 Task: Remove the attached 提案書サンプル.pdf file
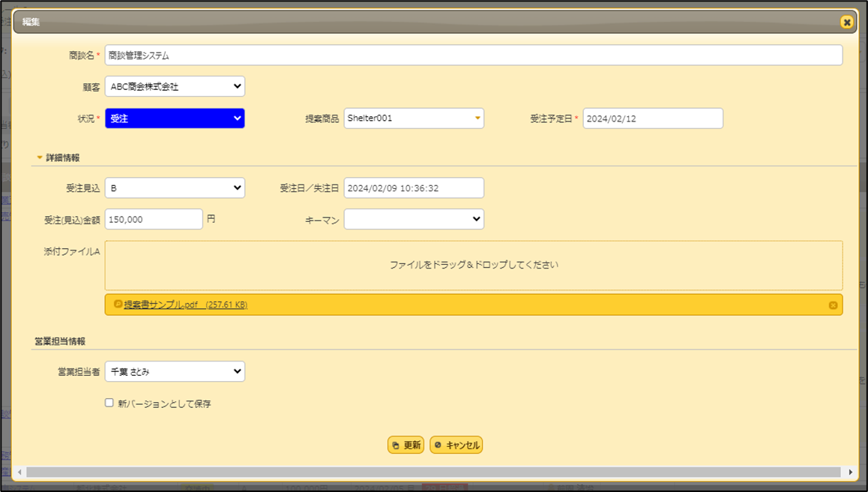coord(833,305)
